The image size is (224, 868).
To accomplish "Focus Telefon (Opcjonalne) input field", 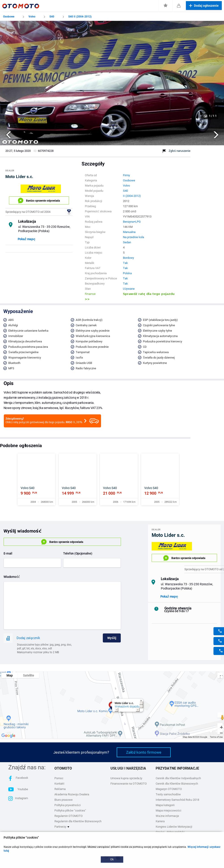I will tap(92, 563).
